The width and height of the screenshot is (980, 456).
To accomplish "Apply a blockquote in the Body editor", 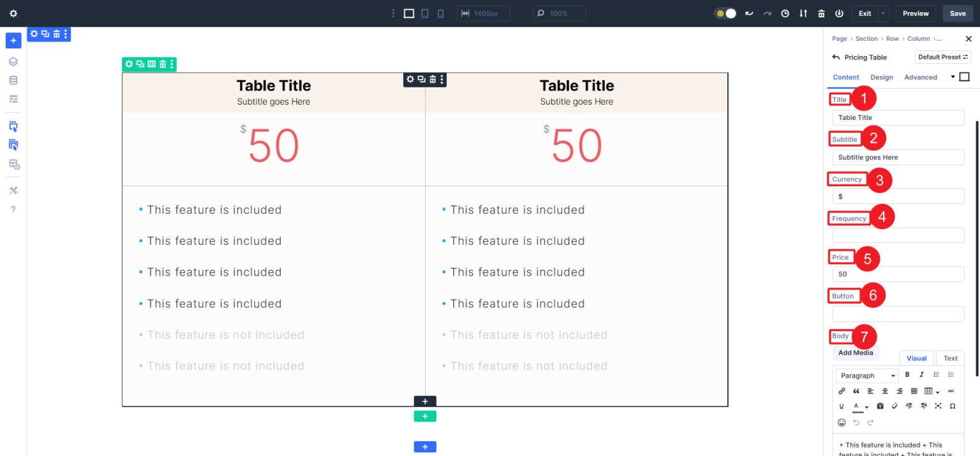I will coord(856,391).
